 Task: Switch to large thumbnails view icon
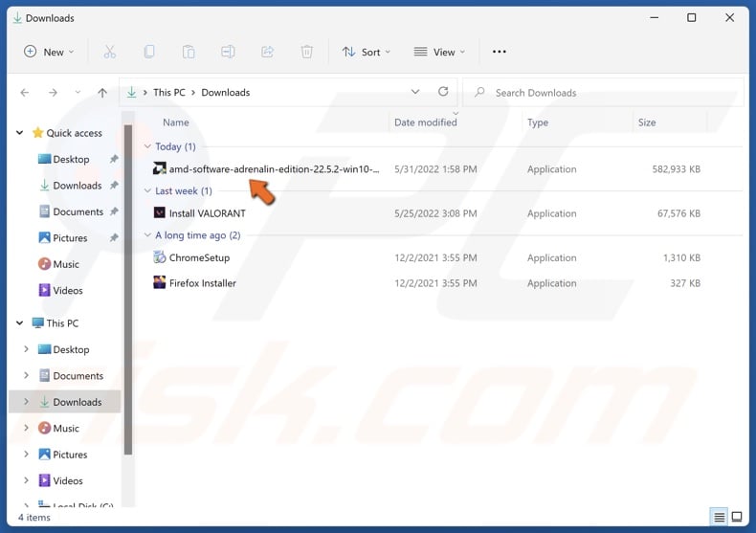coord(739,518)
